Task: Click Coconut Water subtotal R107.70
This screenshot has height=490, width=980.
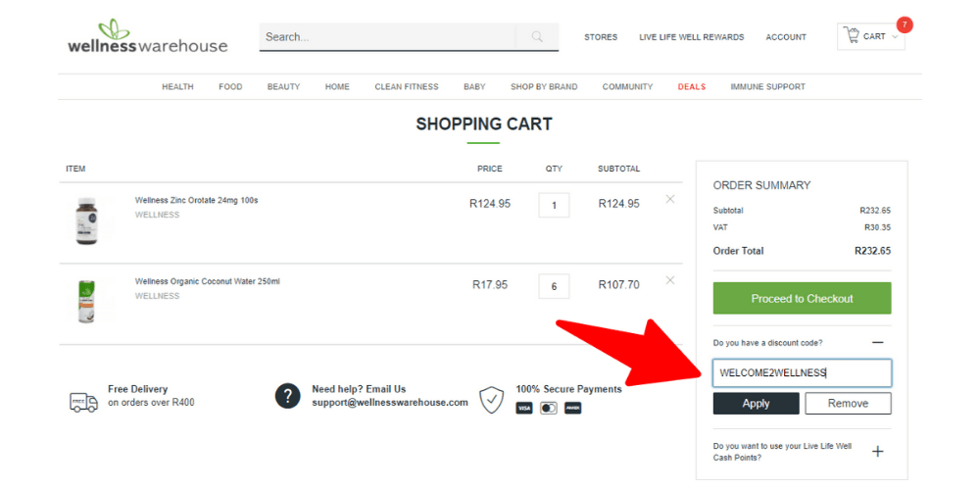Action: pos(618,284)
